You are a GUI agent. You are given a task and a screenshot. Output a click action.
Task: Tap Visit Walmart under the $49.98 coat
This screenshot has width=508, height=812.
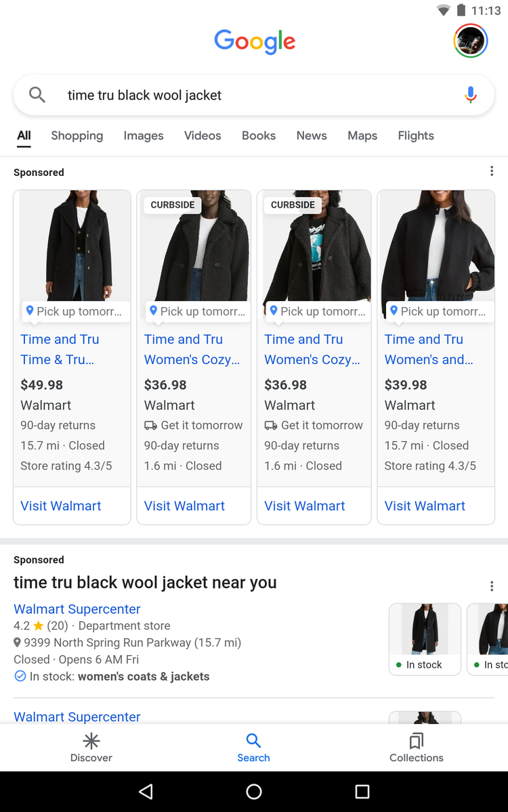click(x=61, y=506)
